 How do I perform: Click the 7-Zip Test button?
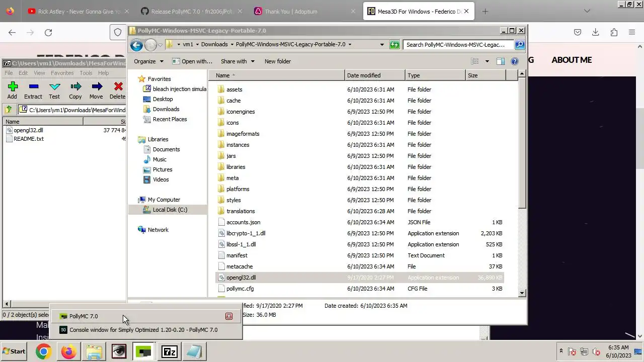[x=54, y=90]
